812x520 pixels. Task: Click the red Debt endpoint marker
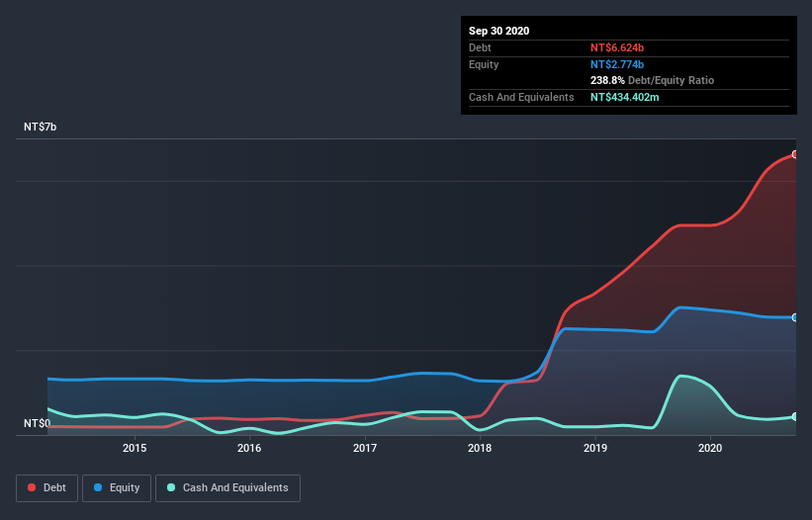(x=795, y=154)
